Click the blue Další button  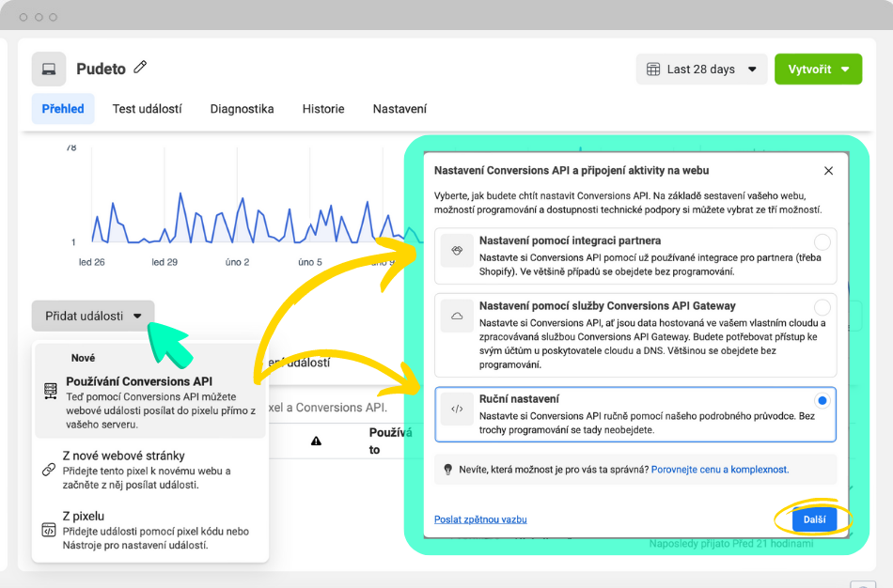814,519
